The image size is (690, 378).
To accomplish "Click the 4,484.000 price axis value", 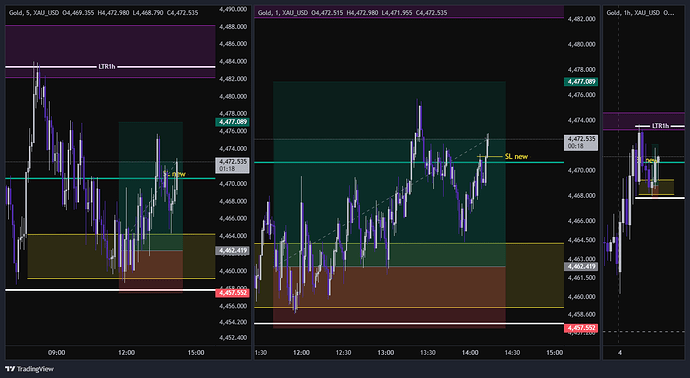I will pos(233,61).
